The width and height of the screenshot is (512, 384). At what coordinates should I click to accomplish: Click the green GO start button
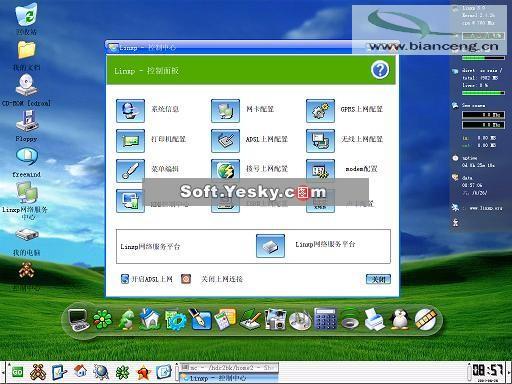tap(17, 372)
